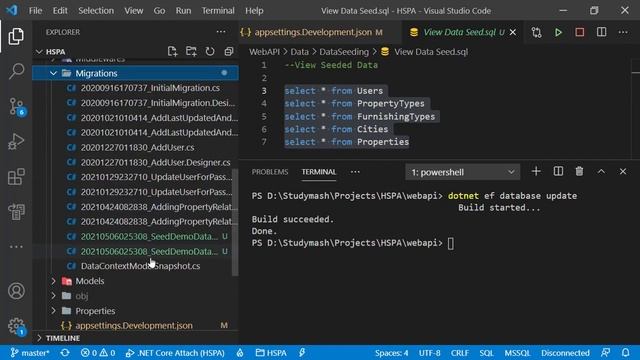Kill the terminal with trash icon
Image resolution: width=640 pixels, height=360 pixels.
point(579,171)
